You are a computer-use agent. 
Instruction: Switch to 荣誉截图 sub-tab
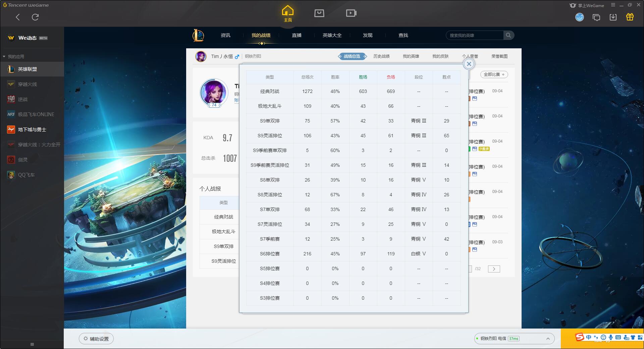coord(499,56)
